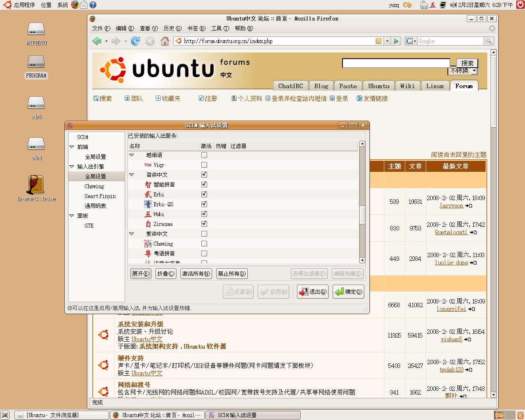Screen dimensions: 525x420
Task: Click the RSS feed icon in address bar
Action: coord(379,41)
